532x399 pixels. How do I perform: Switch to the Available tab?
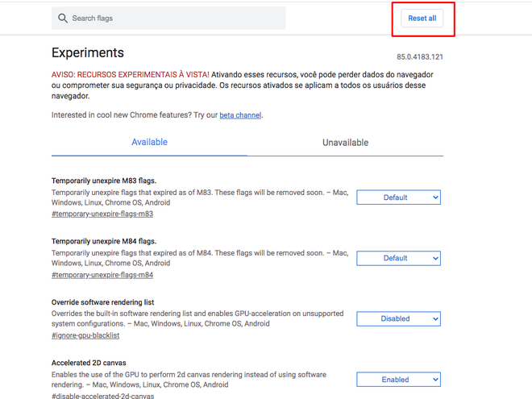[149, 142]
